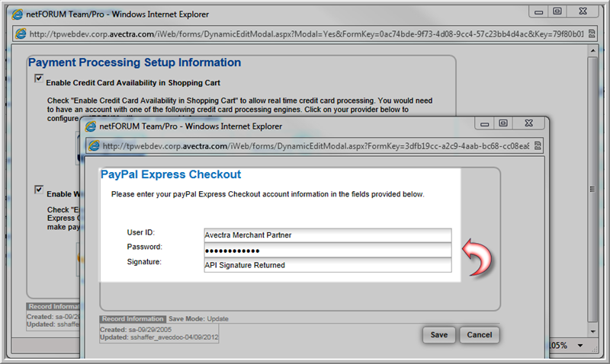Click 'Save Mode: Update' text
The image size is (610, 364).
pyautogui.click(x=198, y=319)
